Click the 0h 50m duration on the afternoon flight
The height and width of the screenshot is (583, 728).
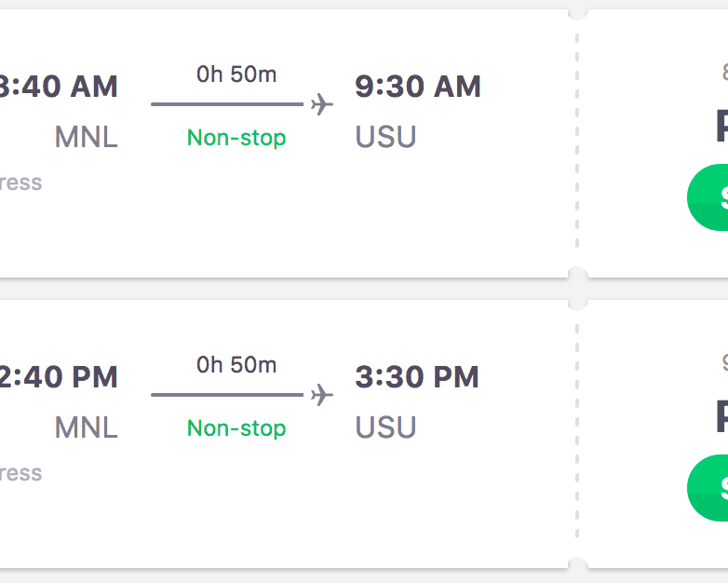[x=236, y=365]
